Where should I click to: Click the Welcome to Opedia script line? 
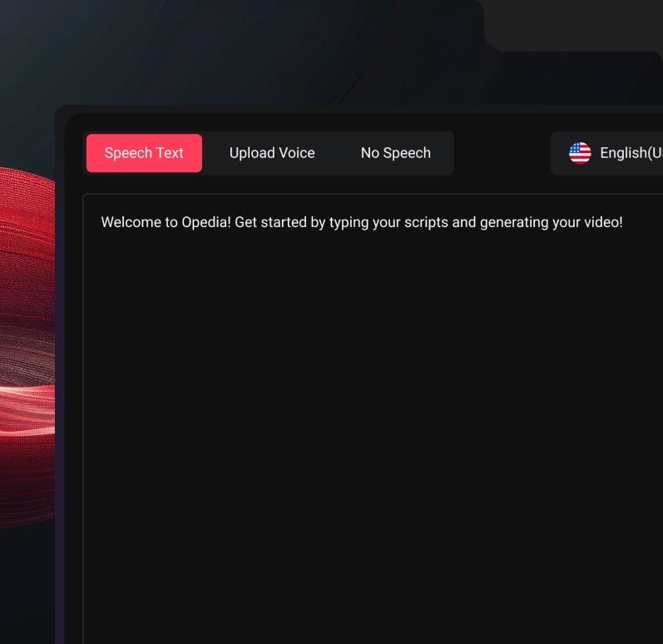tap(362, 222)
